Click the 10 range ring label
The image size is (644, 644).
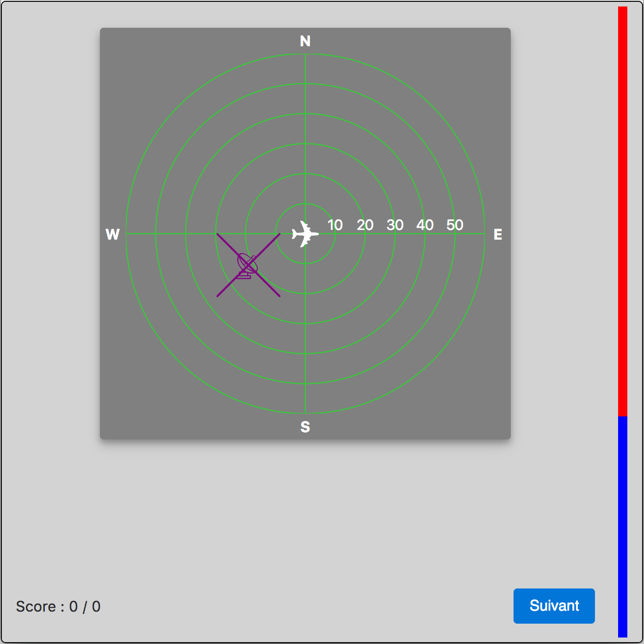(335, 225)
